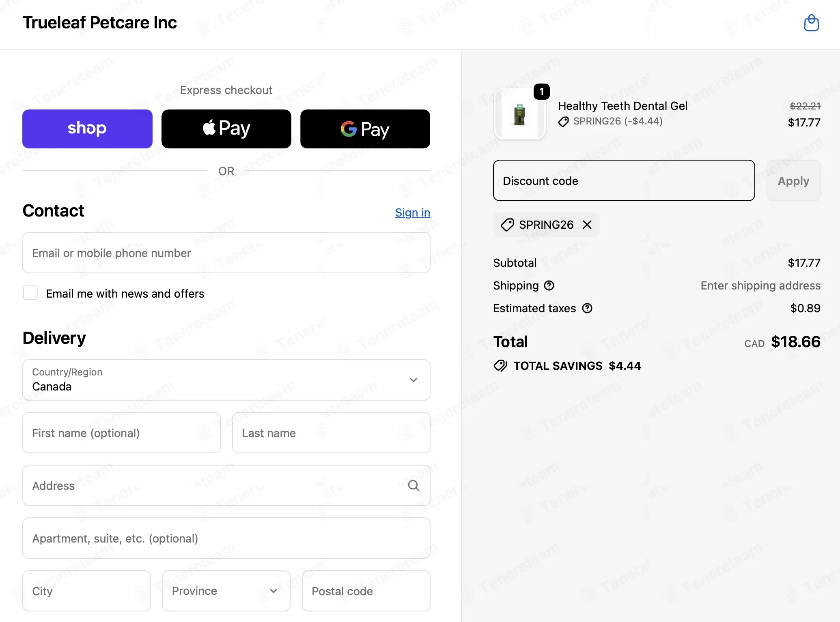Viewport: 840px width, 622px height.
Task: Focus the Discount code field
Action: tap(624, 180)
